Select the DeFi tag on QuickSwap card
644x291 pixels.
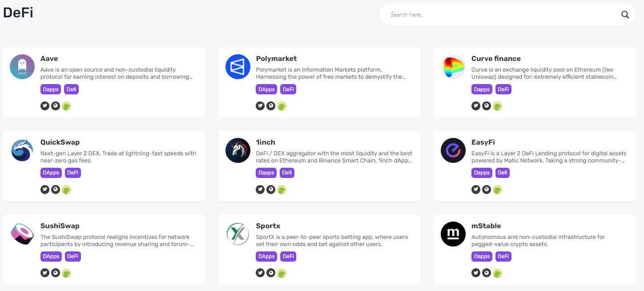pyautogui.click(x=73, y=173)
